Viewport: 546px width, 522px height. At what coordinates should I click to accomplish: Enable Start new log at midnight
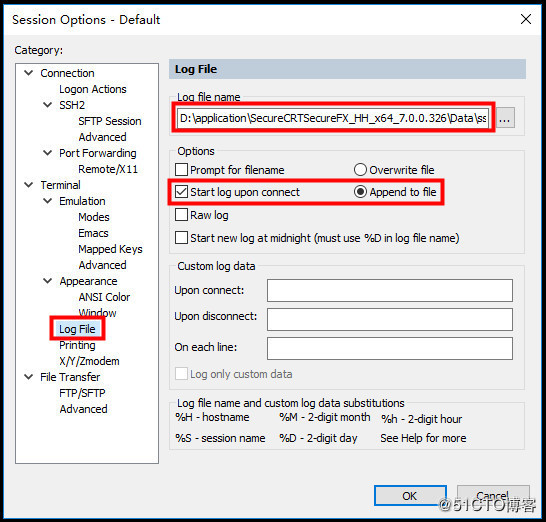coord(181,238)
